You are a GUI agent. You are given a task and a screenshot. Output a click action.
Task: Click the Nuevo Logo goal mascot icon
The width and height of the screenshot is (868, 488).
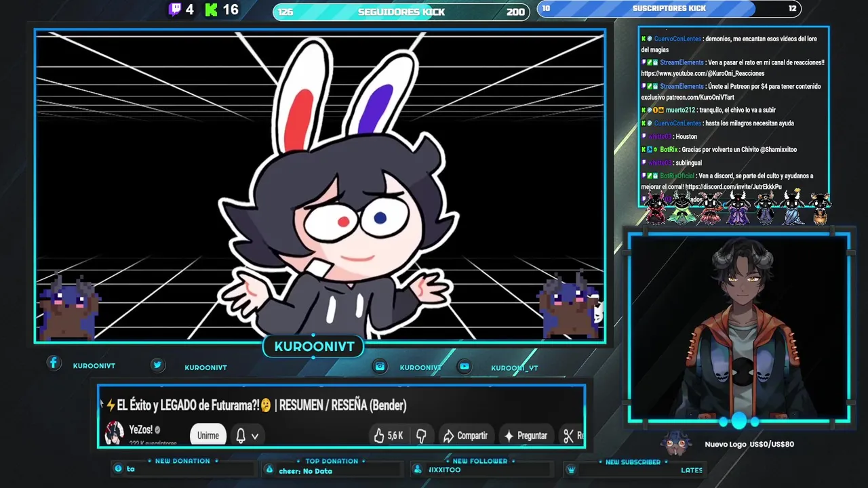[x=676, y=443]
